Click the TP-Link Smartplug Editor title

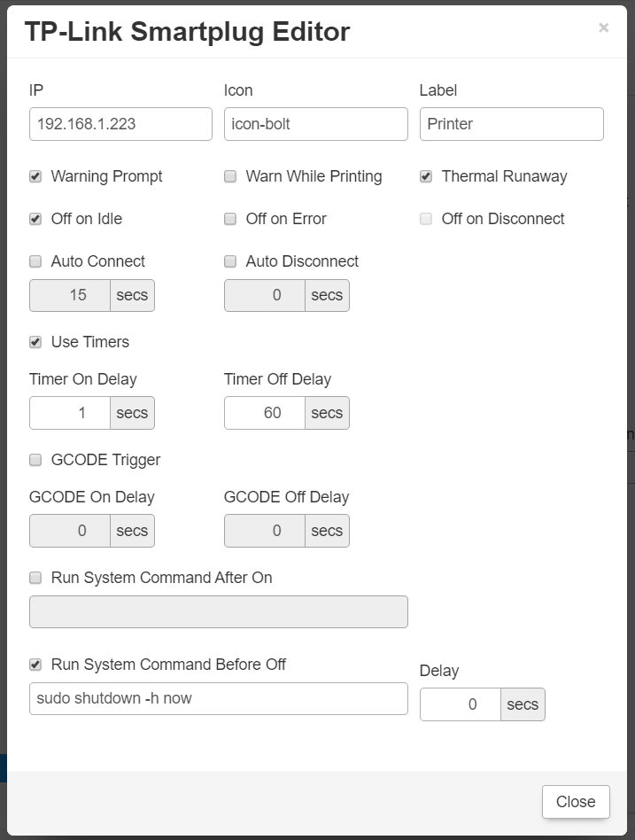(x=188, y=32)
